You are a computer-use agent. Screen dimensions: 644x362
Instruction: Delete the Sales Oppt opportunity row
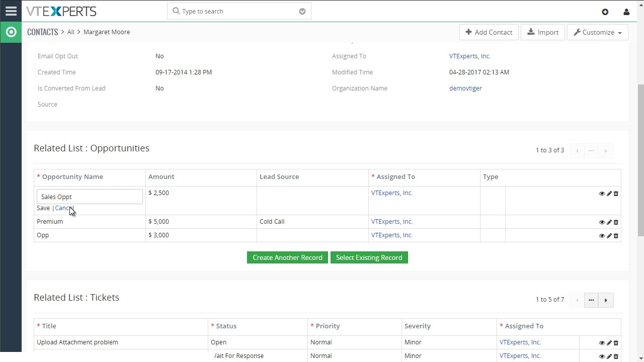pos(616,194)
